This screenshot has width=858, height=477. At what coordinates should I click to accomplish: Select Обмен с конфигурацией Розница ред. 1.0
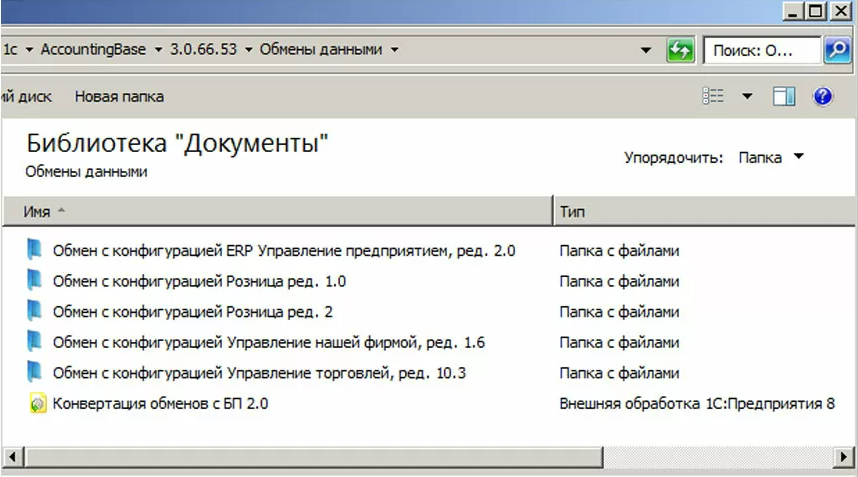point(199,281)
